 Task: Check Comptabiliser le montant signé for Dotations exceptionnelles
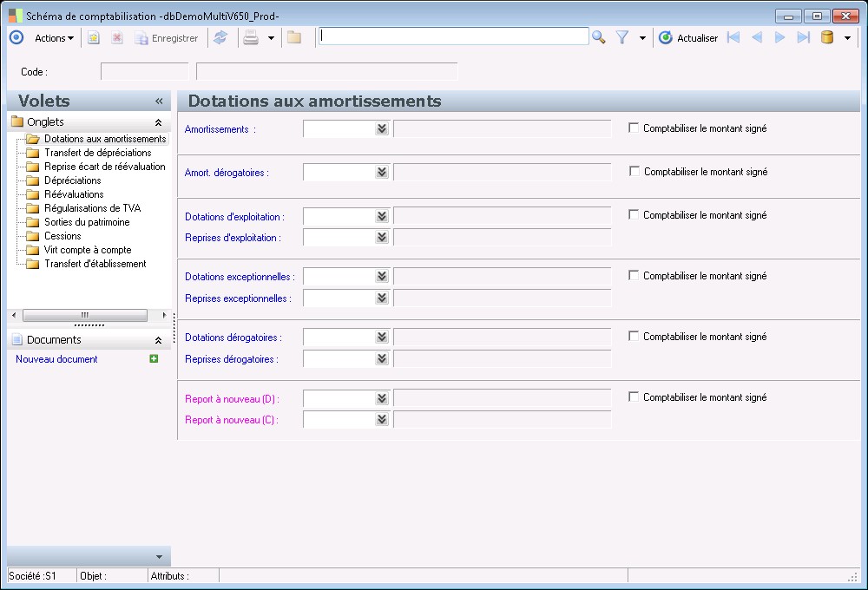click(x=634, y=275)
